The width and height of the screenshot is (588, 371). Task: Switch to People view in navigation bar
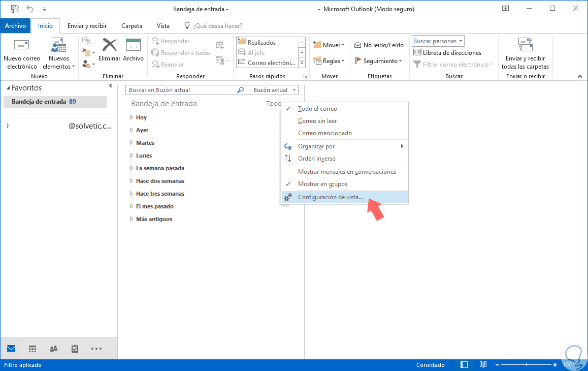click(x=54, y=349)
